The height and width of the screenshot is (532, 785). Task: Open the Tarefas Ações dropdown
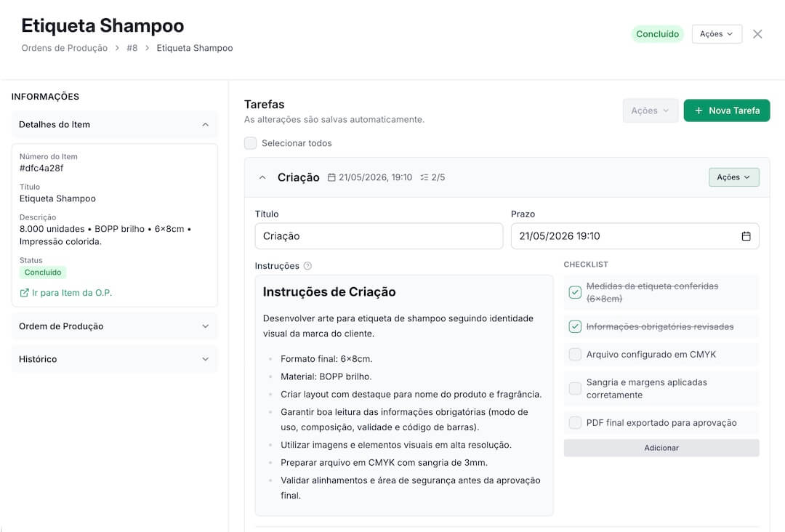[650, 110]
